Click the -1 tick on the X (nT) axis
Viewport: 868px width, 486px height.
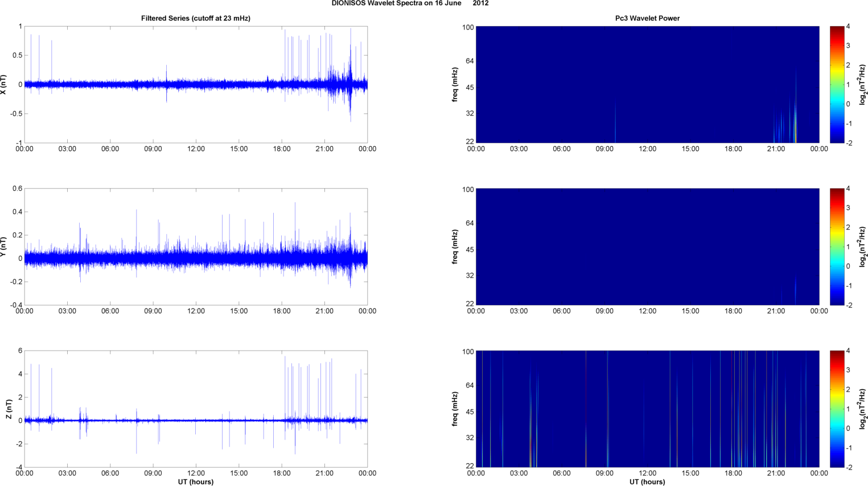(x=19, y=143)
